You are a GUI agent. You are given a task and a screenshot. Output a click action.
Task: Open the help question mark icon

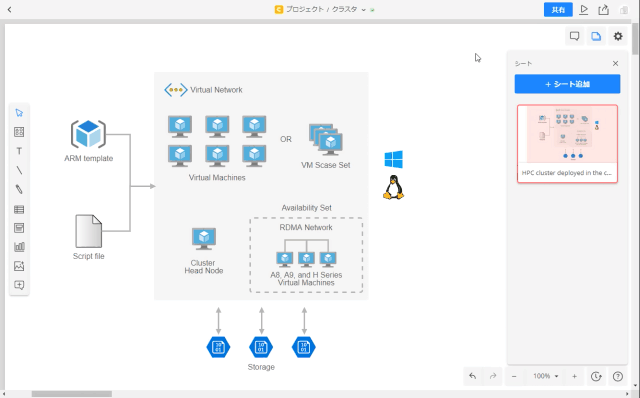coord(618,376)
